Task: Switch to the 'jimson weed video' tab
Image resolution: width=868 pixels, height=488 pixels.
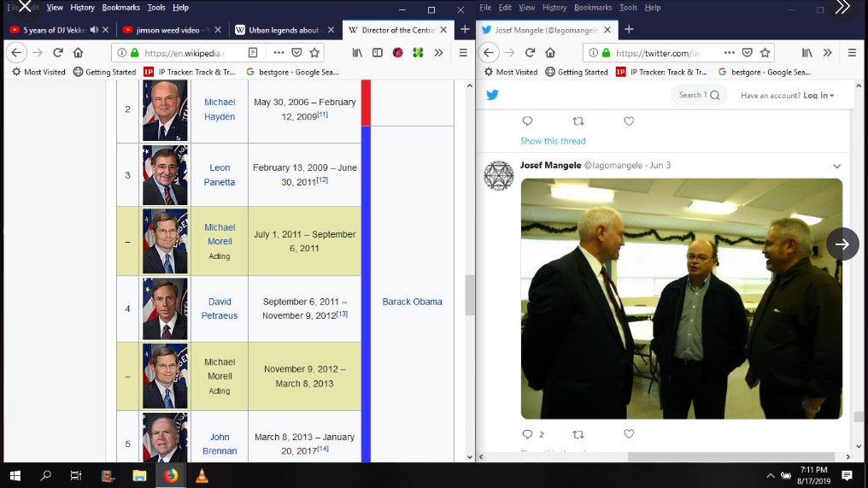Action: click(171, 30)
